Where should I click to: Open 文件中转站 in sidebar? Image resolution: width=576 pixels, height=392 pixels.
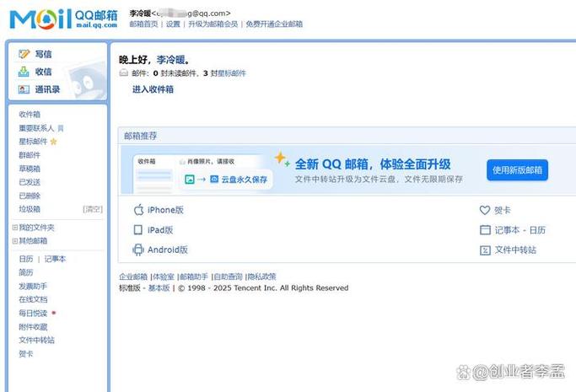[x=36, y=340]
